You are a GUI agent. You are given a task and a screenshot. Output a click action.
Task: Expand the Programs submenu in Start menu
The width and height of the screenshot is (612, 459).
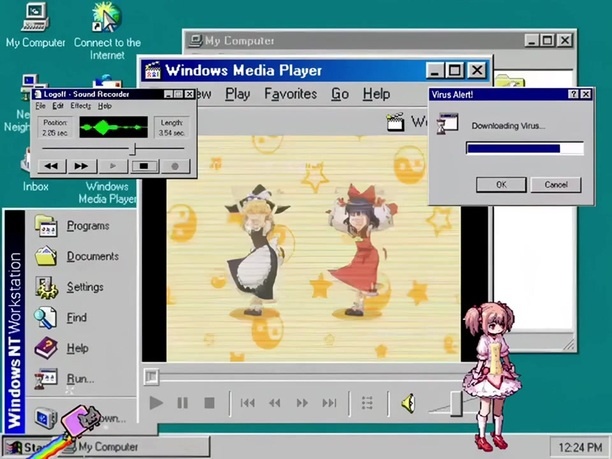coord(88,226)
